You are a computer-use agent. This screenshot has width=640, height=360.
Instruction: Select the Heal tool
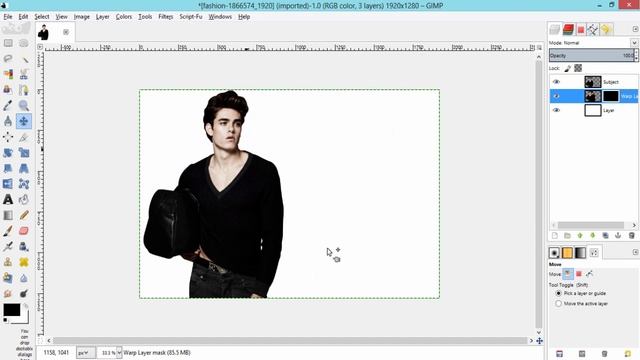[24, 262]
